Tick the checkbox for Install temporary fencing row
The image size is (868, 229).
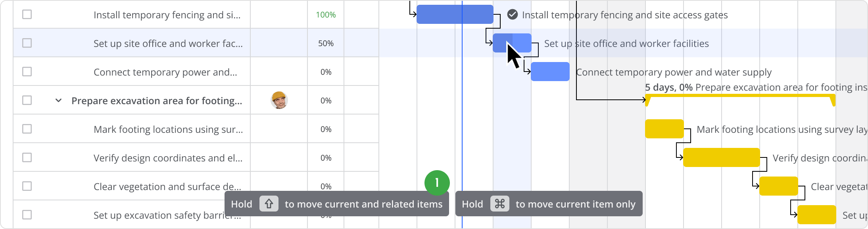[x=27, y=15]
